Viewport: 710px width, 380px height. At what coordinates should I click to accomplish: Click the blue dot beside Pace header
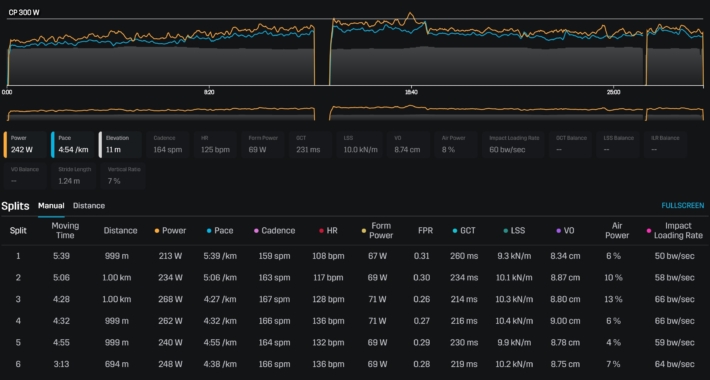(209, 231)
